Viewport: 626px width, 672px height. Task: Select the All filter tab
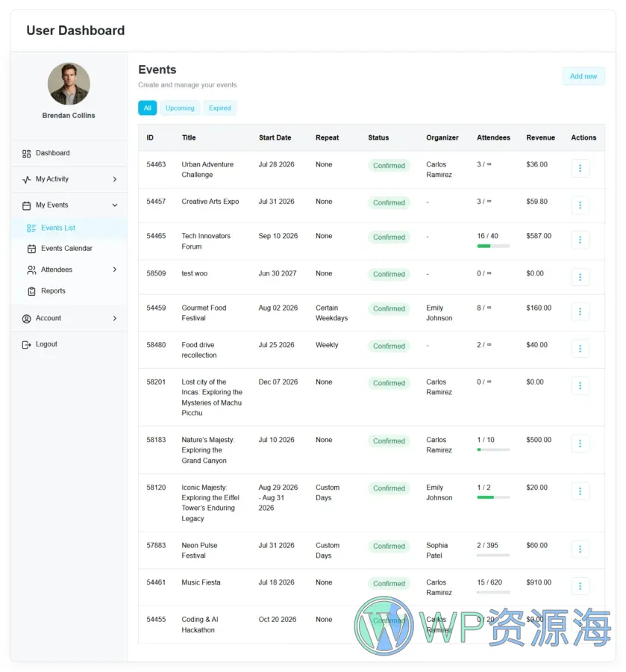tap(147, 108)
